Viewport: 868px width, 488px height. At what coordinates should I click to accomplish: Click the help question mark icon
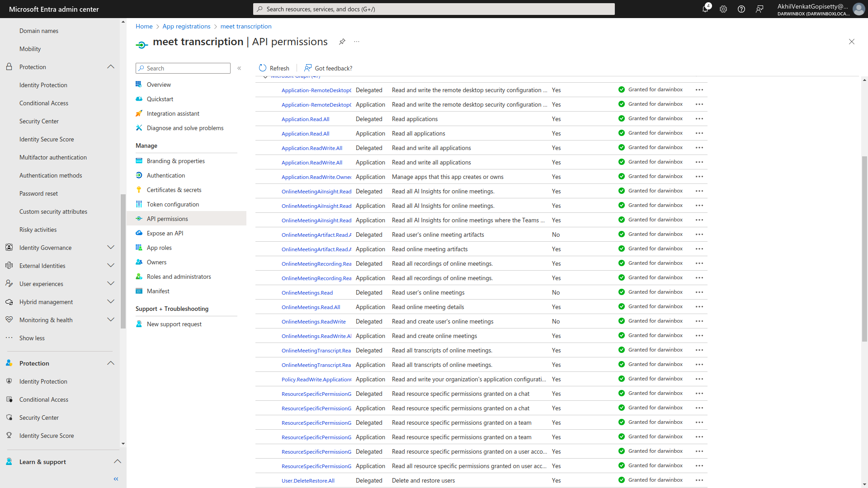pos(741,9)
